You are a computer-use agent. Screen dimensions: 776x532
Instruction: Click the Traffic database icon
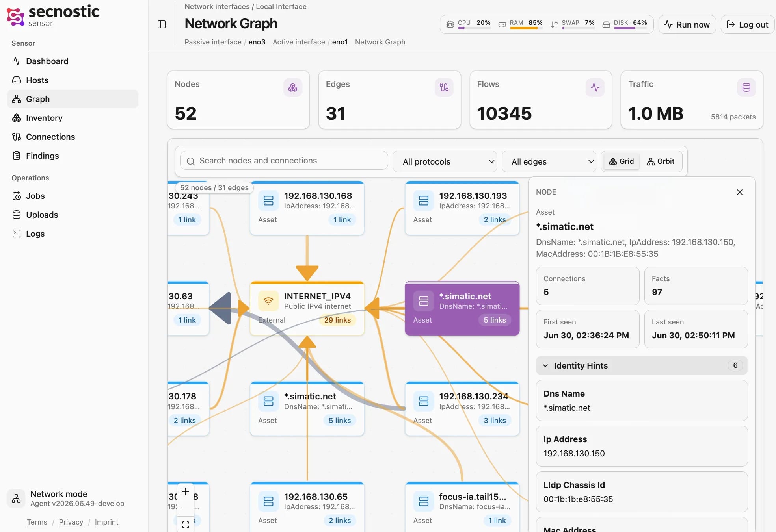click(746, 87)
